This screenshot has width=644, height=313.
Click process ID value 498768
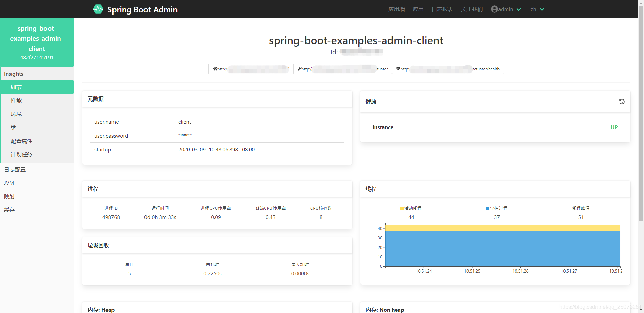pos(111,217)
